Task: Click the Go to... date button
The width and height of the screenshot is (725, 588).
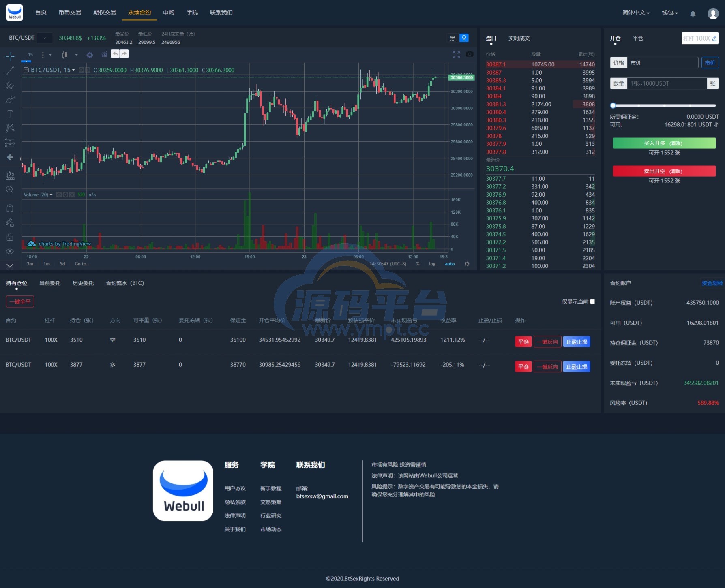Action: [83, 264]
